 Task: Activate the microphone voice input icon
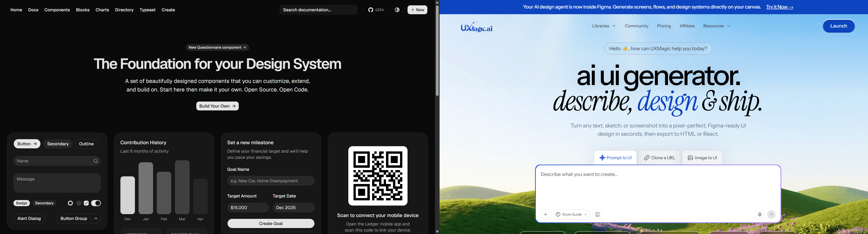[x=759, y=214]
